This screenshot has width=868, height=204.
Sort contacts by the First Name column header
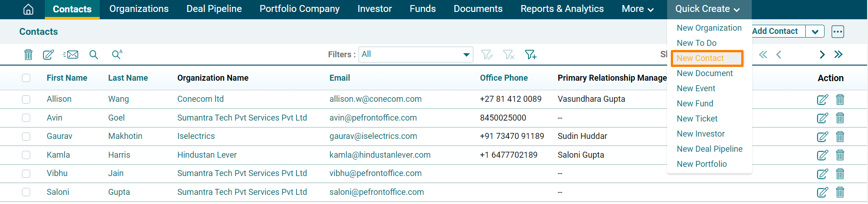pyautogui.click(x=67, y=78)
